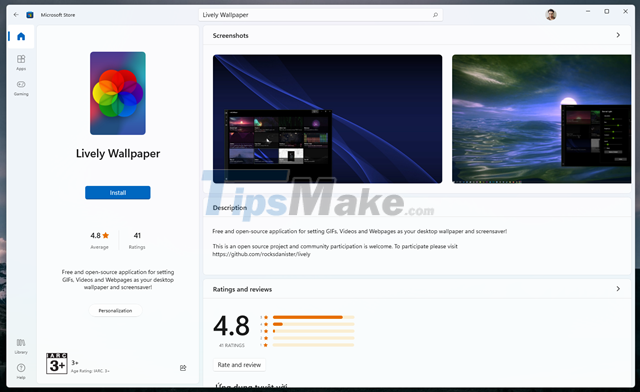This screenshot has width=640, height=392.
Task: Expand Ratings and reviews chevron
Action: click(x=618, y=289)
